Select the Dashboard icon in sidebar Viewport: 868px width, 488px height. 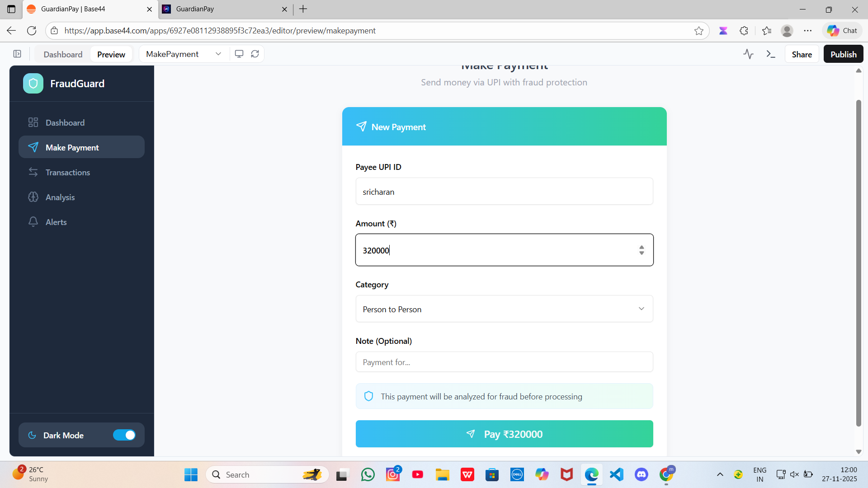33,122
